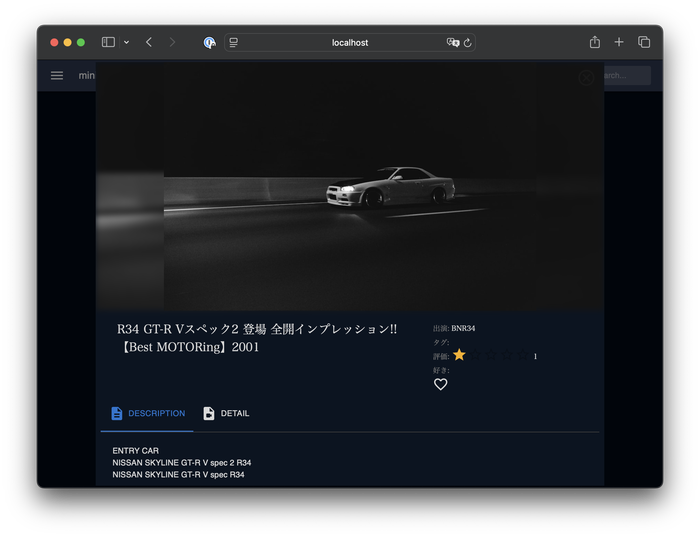Open the hamburger navigation menu

tap(57, 76)
